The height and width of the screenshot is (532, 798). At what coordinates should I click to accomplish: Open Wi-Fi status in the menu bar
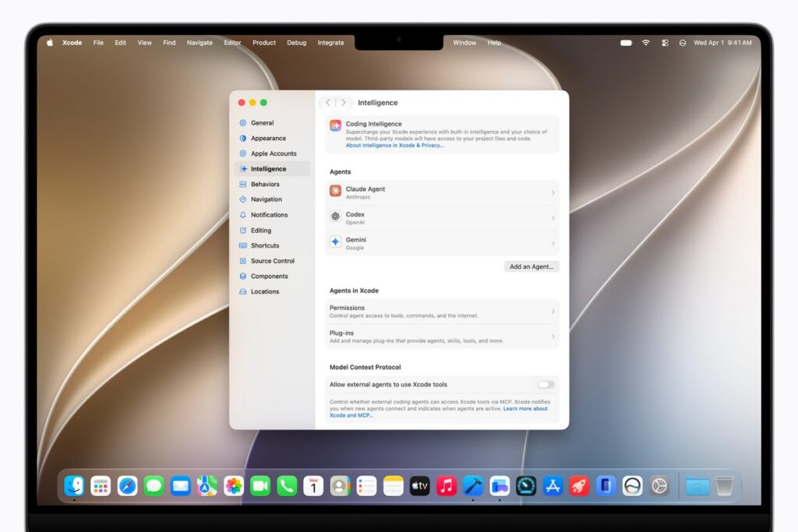click(x=646, y=43)
